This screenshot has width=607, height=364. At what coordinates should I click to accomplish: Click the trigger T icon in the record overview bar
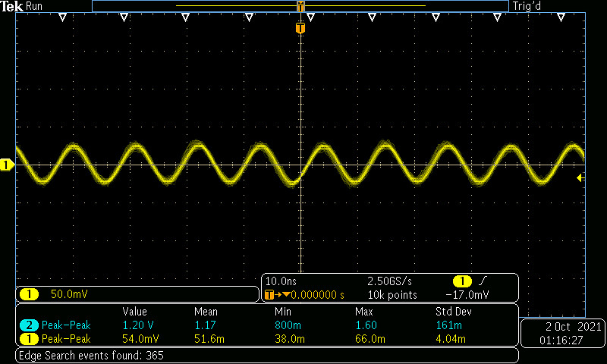pyautogui.click(x=300, y=6)
